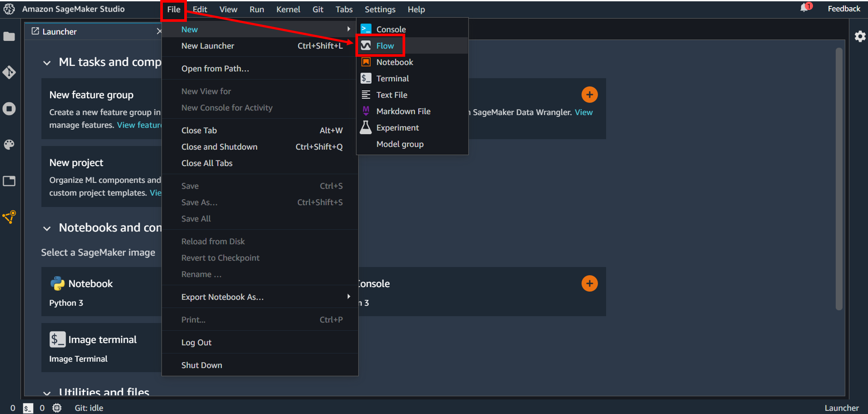Select Close Tab menu entry
The image size is (868, 414).
260,130
